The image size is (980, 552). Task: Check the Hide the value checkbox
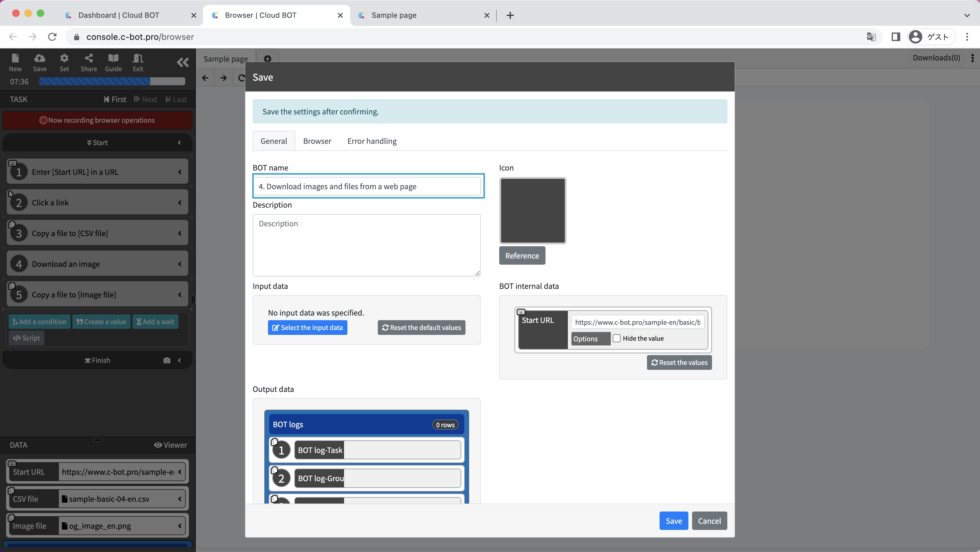[x=617, y=338]
